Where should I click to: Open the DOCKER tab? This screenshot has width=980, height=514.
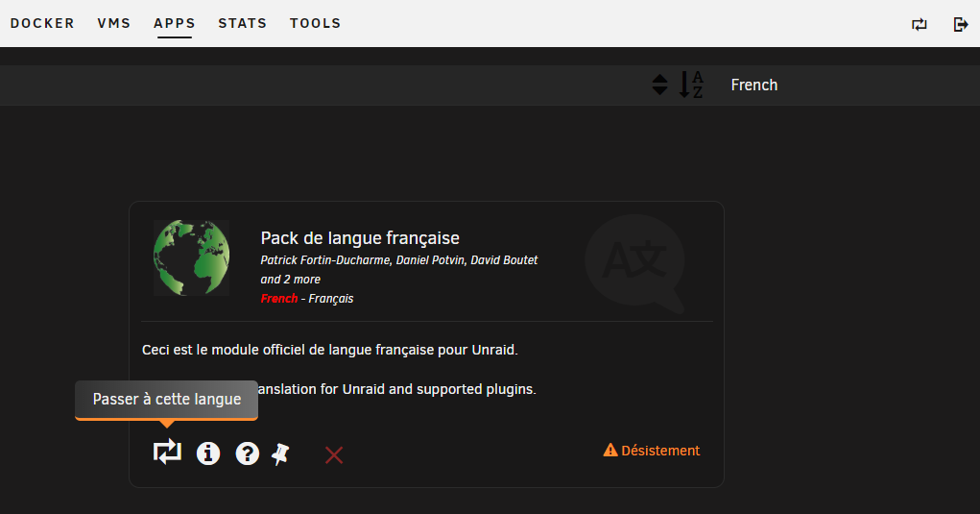pos(42,23)
